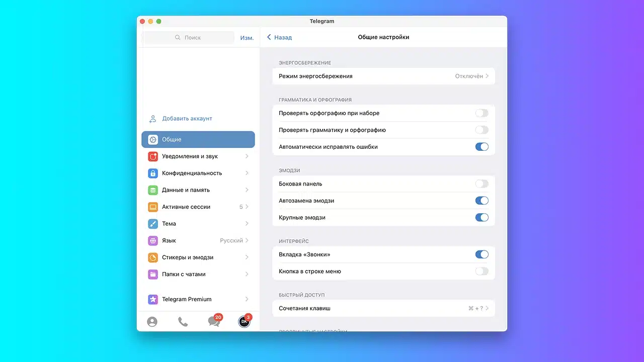Open Данные и память settings
The height and width of the screenshot is (362, 644).
152,190
